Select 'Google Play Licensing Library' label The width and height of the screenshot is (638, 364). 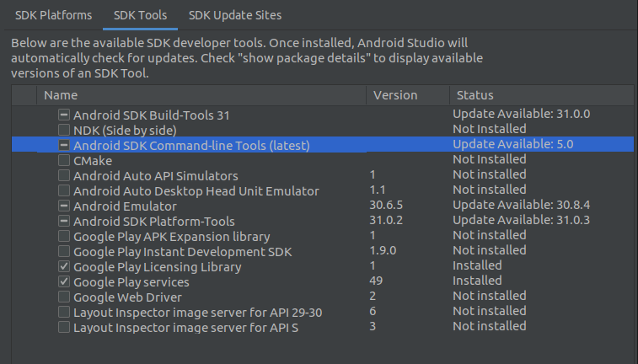(157, 267)
